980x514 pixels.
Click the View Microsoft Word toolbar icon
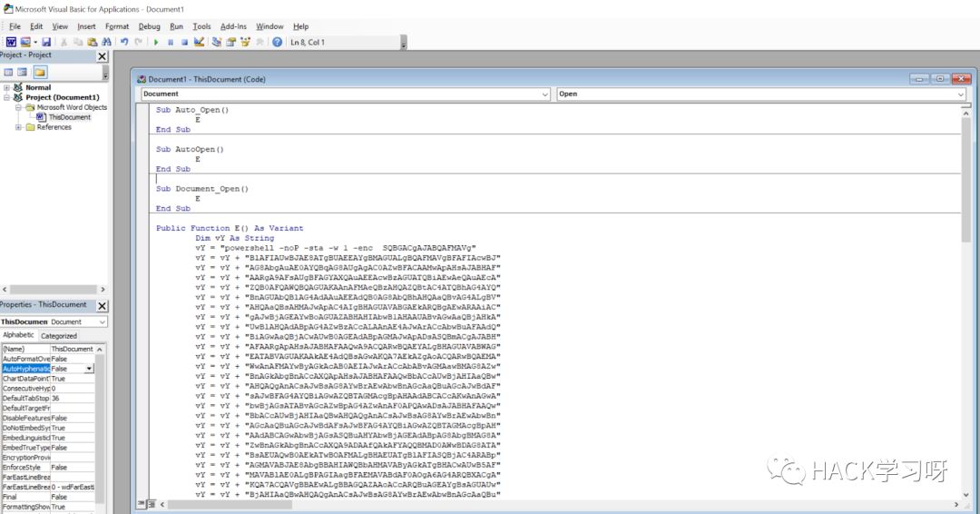(11, 42)
